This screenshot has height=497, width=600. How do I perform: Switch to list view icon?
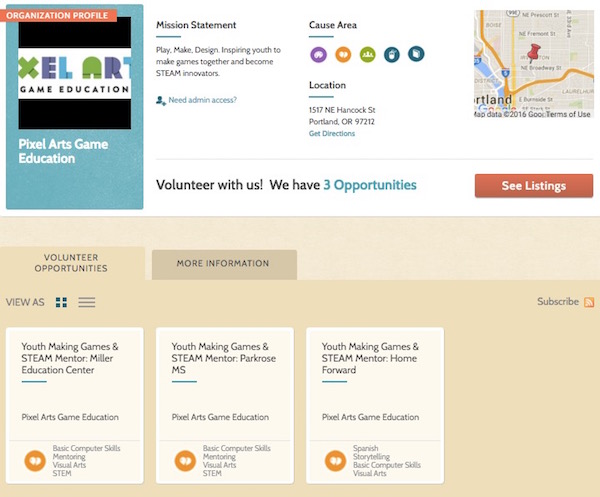(87, 302)
